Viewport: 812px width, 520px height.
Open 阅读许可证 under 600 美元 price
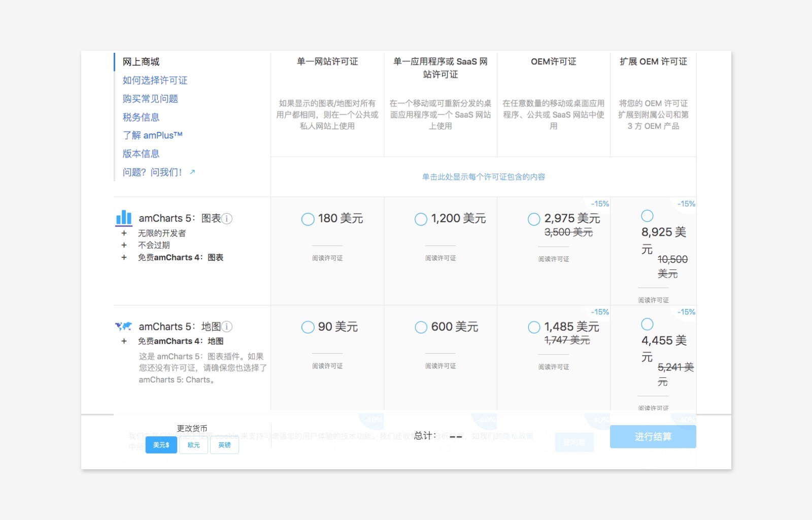coord(441,366)
